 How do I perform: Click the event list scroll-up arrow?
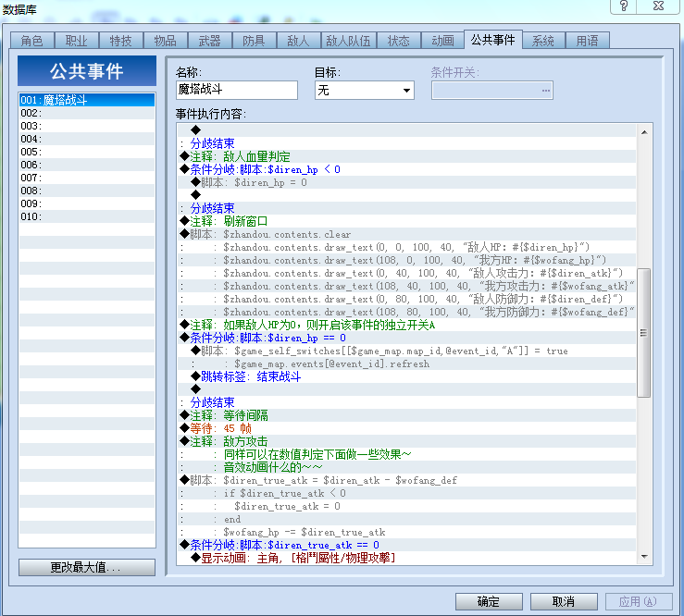[x=644, y=132]
